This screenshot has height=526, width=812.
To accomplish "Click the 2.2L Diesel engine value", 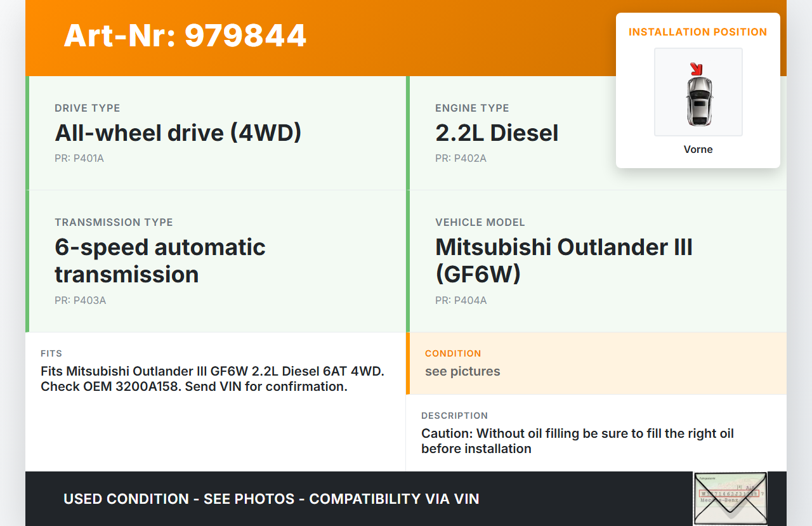I will (497, 133).
